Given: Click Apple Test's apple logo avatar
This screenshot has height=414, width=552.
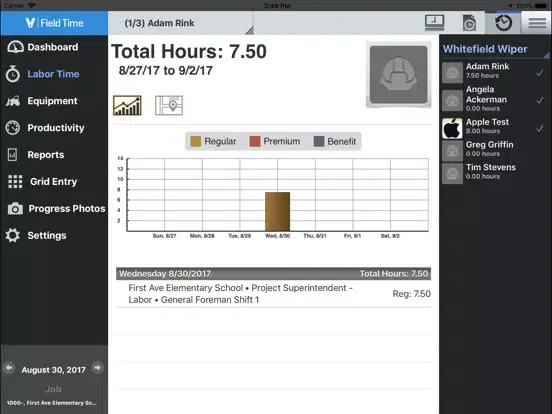Looking at the screenshot, I should pyautogui.click(x=452, y=128).
